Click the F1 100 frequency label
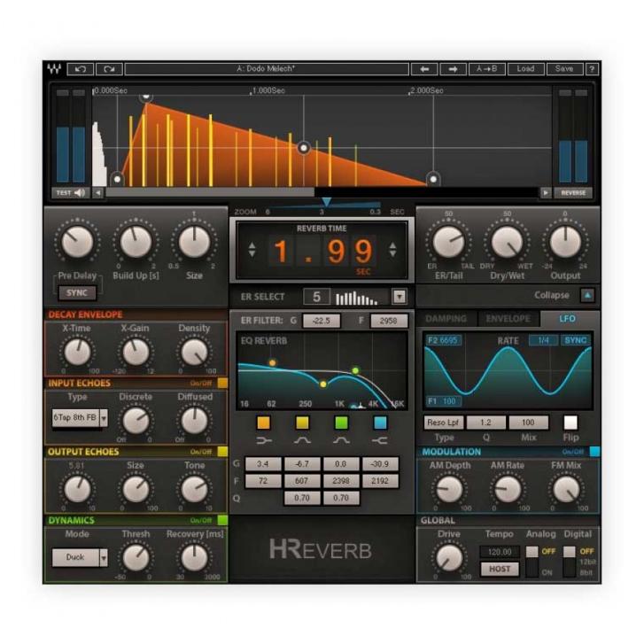 click(x=442, y=401)
